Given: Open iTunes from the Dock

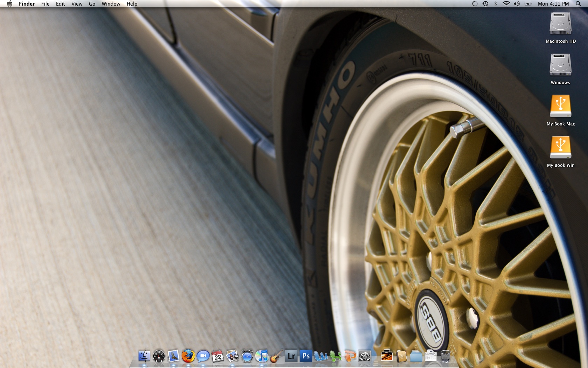Looking at the screenshot, I should (x=262, y=356).
